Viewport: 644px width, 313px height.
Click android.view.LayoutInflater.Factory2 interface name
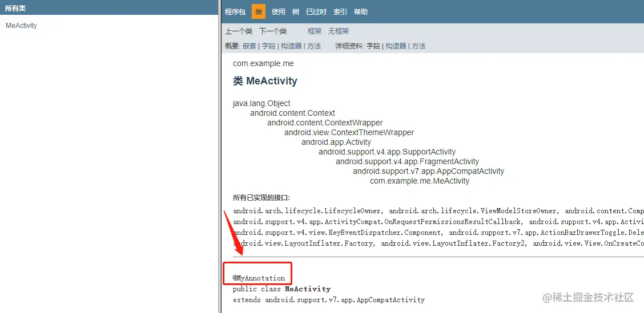coord(452,243)
